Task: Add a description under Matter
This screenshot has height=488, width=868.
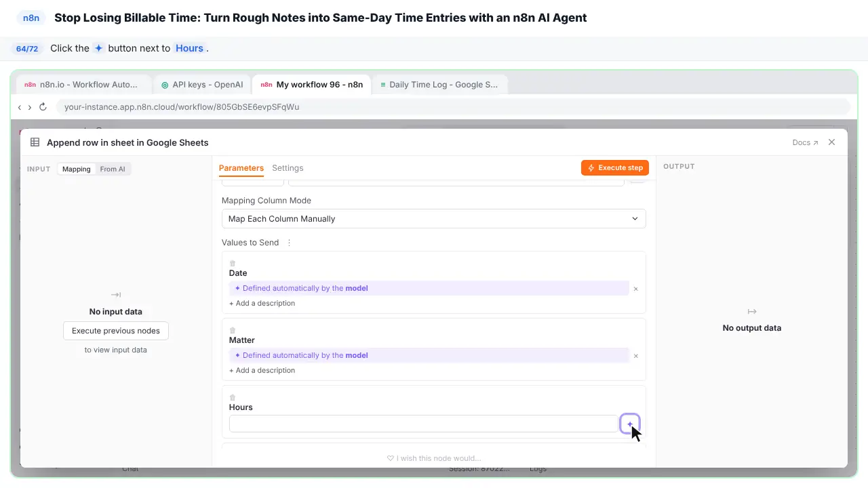Action: tap(262, 370)
